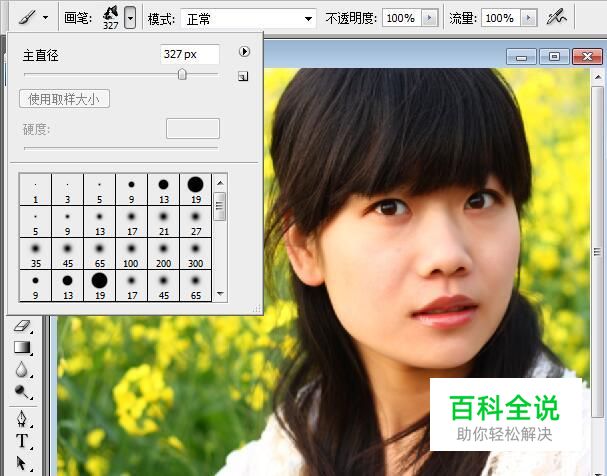
Task: Select the Eraser tool
Action: tap(22, 325)
